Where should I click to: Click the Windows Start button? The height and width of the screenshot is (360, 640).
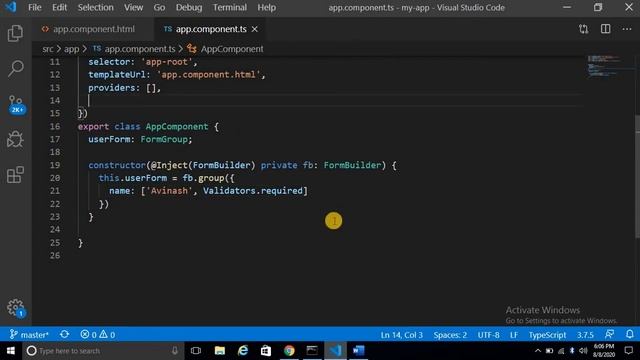click(11, 351)
